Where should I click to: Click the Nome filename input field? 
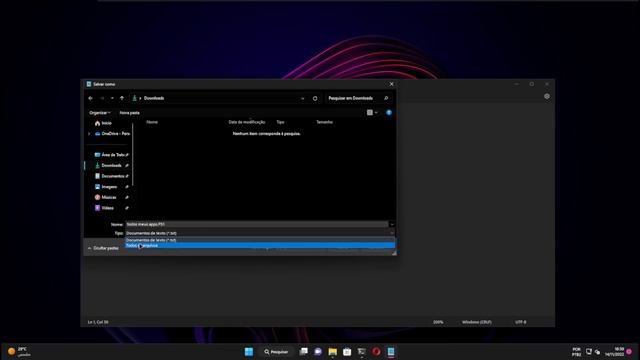tap(257, 224)
